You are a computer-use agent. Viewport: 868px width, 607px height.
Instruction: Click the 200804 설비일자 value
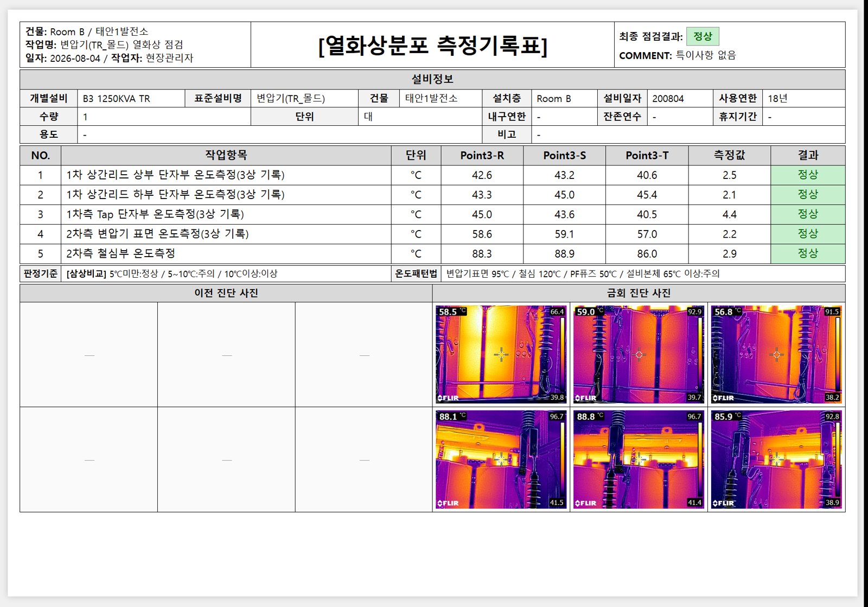(x=680, y=98)
